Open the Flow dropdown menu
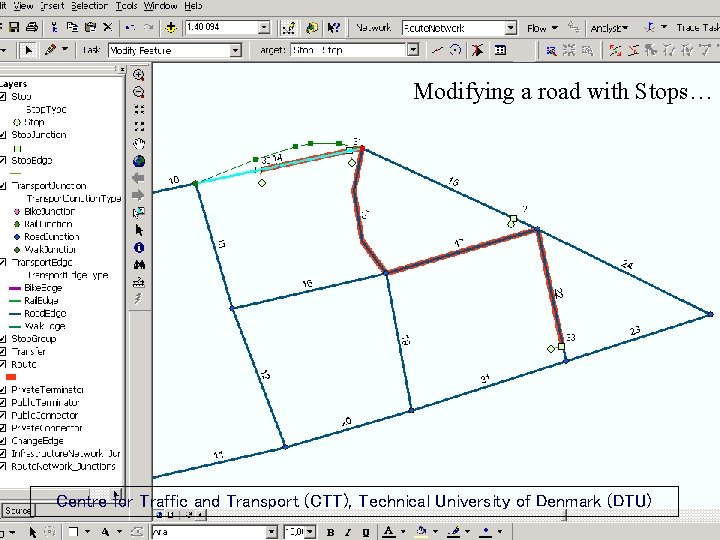The height and width of the screenshot is (540, 720). click(x=542, y=28)
